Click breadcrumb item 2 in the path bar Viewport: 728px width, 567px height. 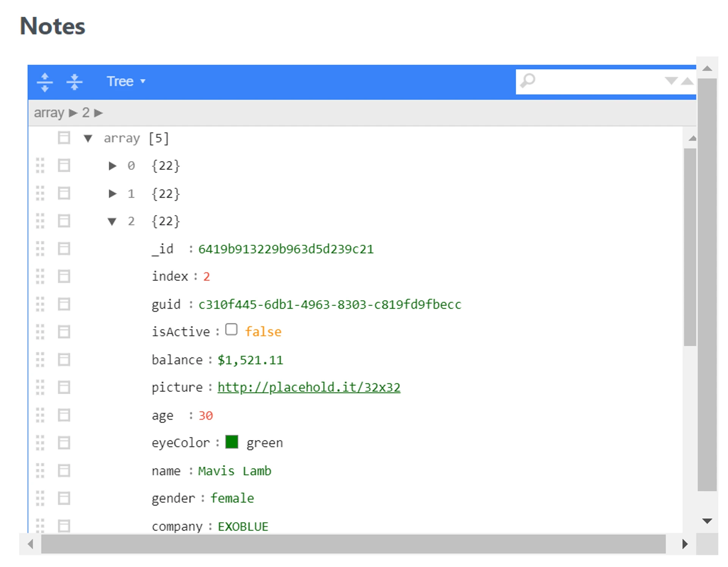(86, 113)
